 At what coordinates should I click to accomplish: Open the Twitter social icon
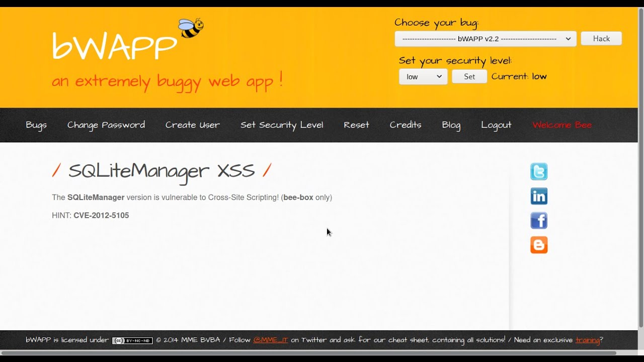tap(539, 171)
